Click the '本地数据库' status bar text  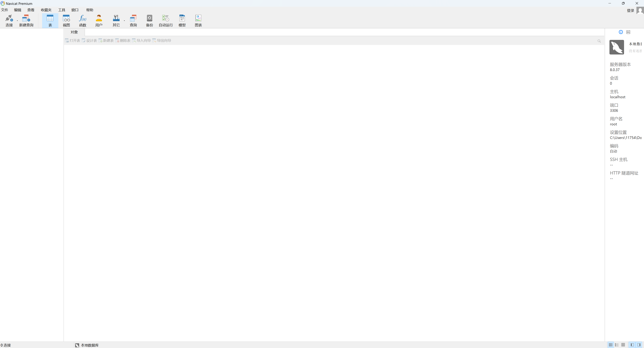90,345
